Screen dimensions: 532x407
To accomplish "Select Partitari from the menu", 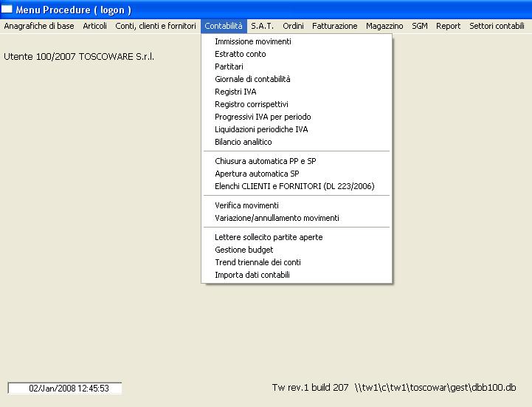I will pos(297,66).
